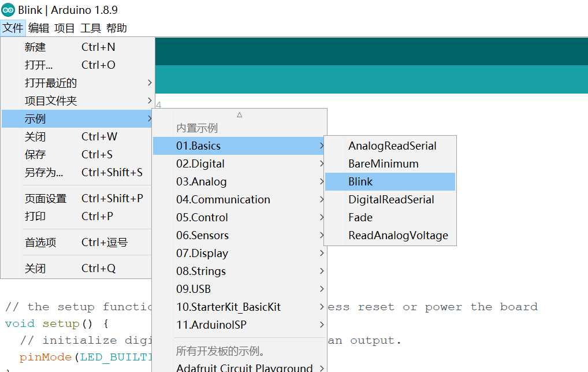Expand the 08.Strings examples submenu
This screenshot has width=588, height=372.
coord(239,271)
